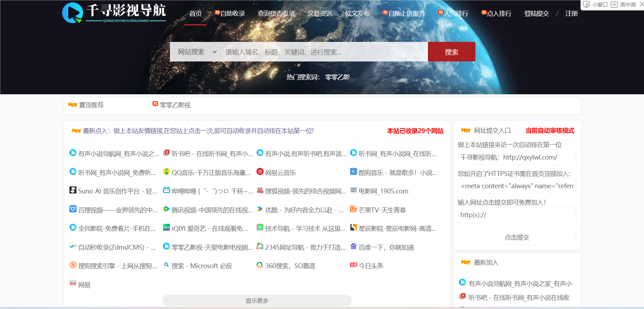Click the 听书吧 red favicon in the main list

pos(166,153)
